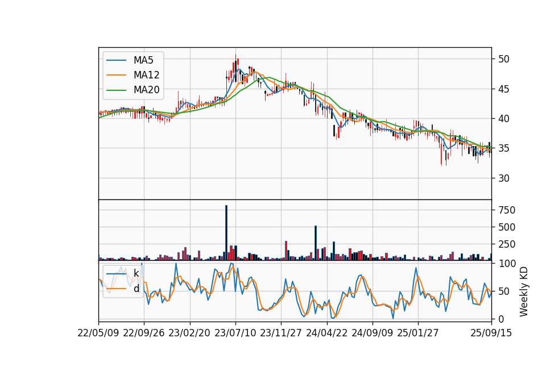This screenshot has height=392, width=546.
Task: Click the tallest volume bar above 750
Action: (226, 233)
